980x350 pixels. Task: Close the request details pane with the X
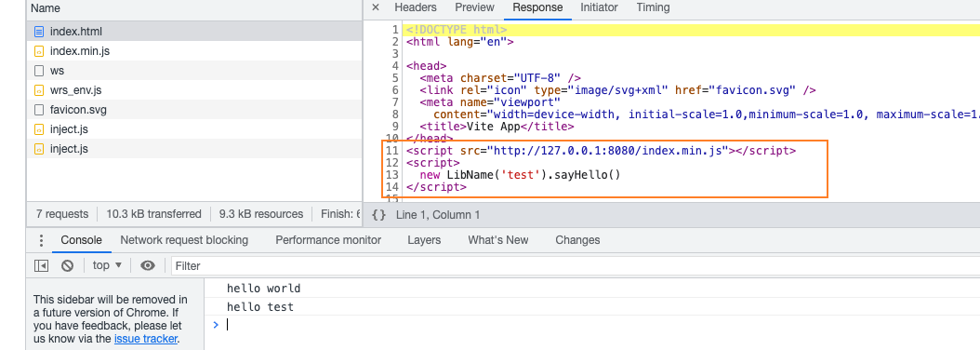point(375,7)
